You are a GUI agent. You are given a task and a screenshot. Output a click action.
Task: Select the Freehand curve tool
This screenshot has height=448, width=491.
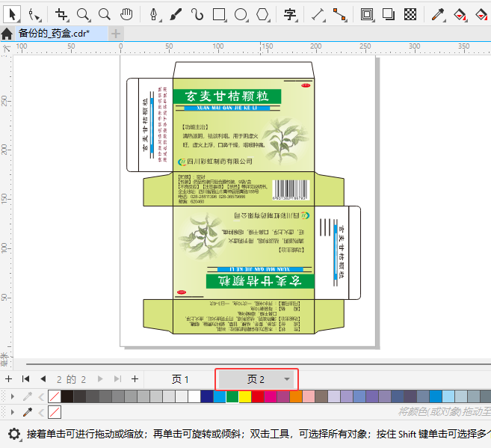coord(197,14)
